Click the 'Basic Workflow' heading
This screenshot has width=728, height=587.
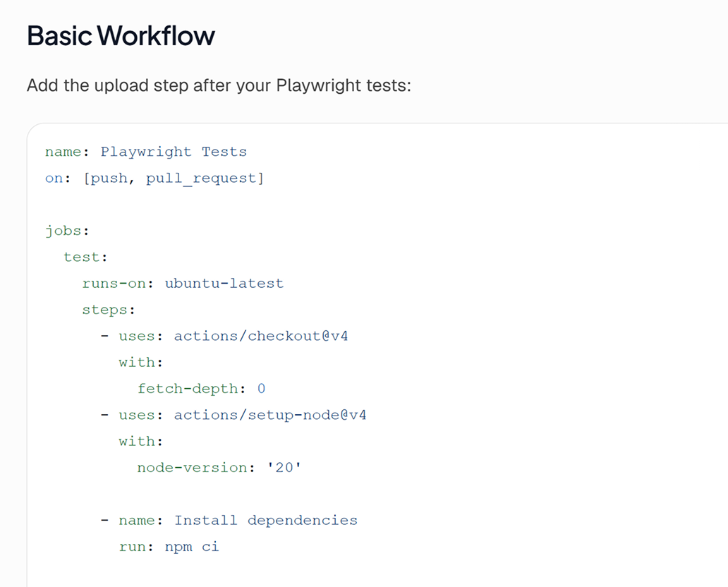(121, 36)
